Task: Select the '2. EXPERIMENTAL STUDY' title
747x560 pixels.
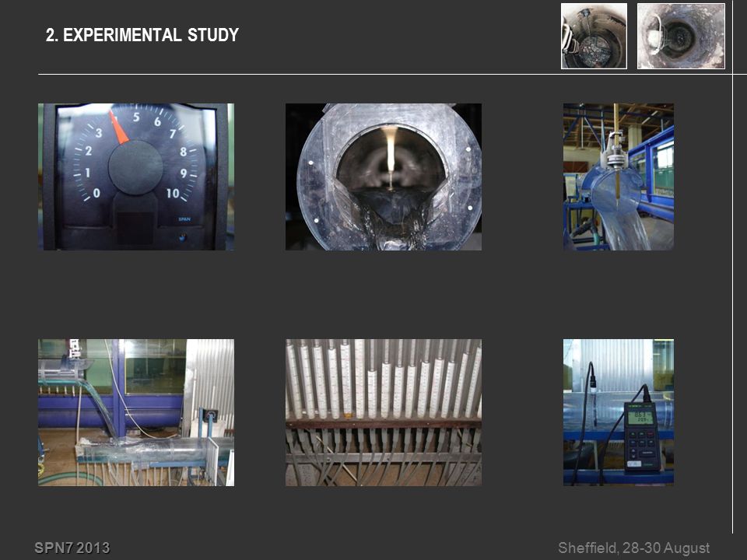Action: (142, 35)
